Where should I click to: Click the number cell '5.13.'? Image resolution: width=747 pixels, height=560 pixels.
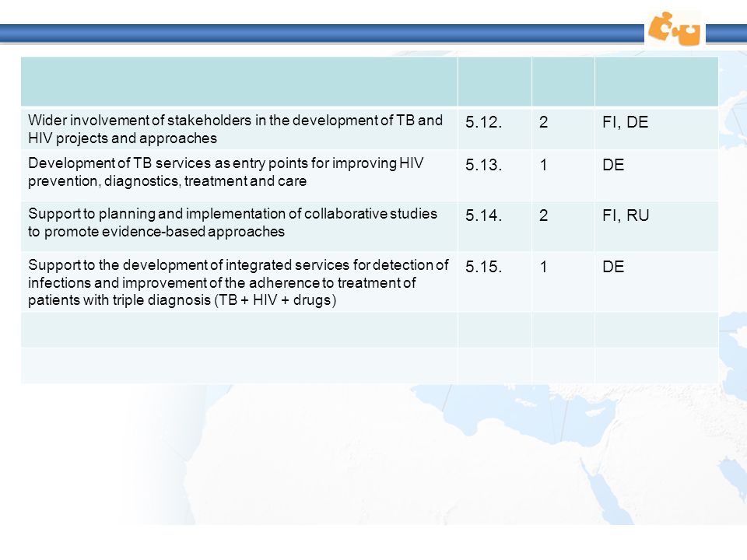(x=495, y=175)
